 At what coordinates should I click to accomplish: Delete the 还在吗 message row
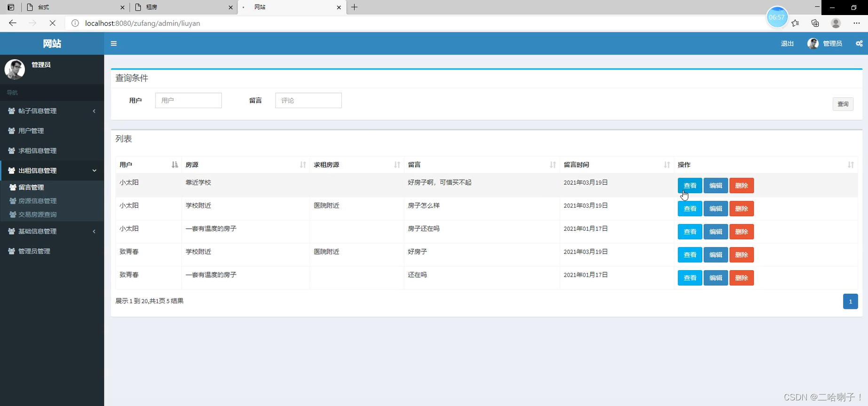pos(742,278)
